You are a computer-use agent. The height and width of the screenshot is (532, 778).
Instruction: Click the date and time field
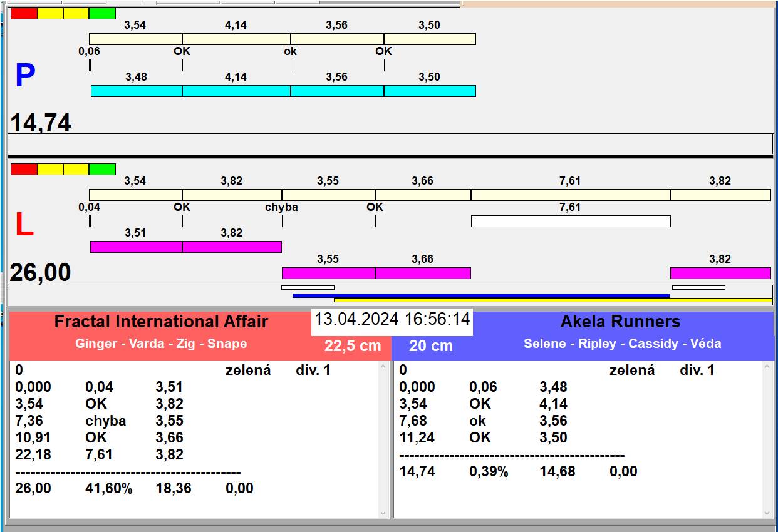tap(392, 319)
